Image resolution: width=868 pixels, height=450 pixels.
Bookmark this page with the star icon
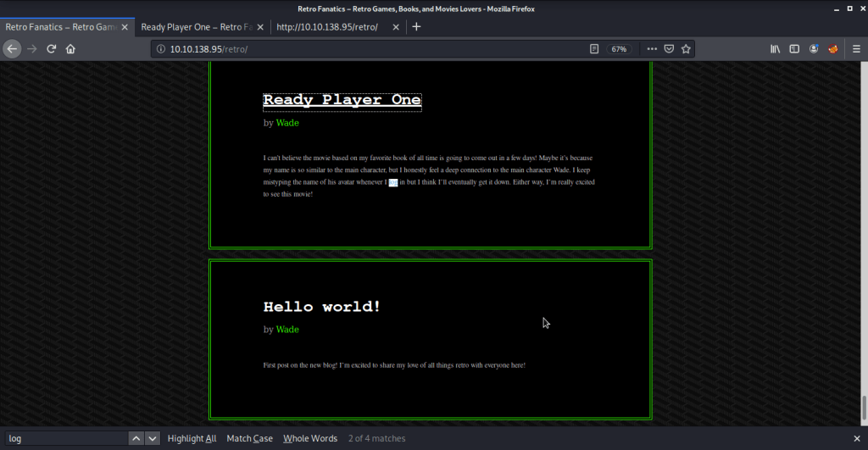click(687, 49)
